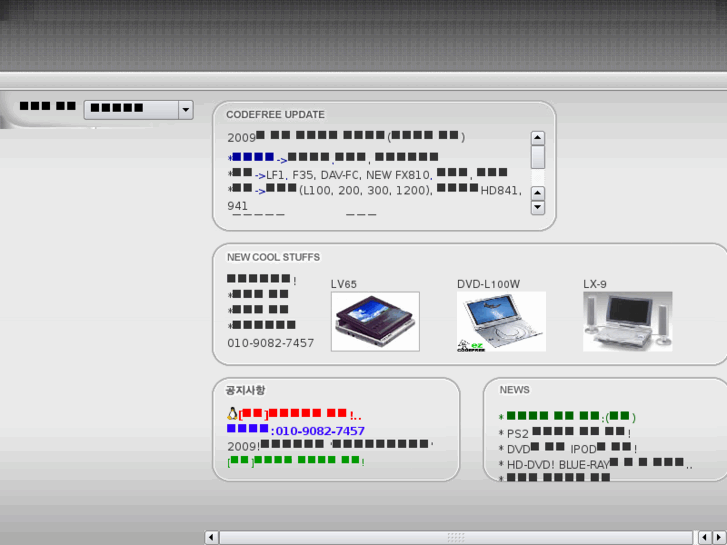Click the lowest down arrow in CODEFREE UPDATE
727x545 pixels.
click(x=537, y=207)
